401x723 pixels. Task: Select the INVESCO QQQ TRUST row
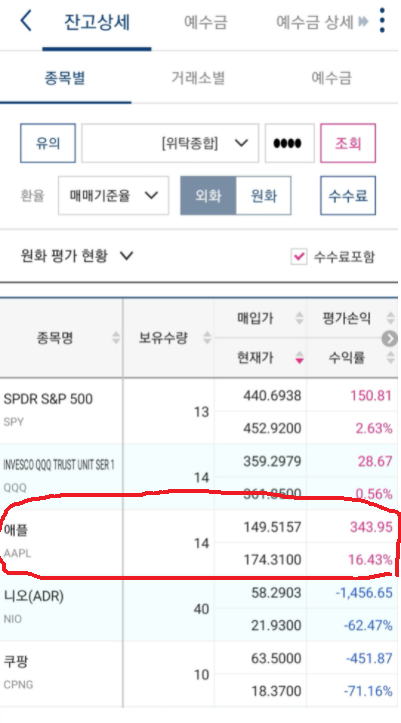[x=199, y=477]
